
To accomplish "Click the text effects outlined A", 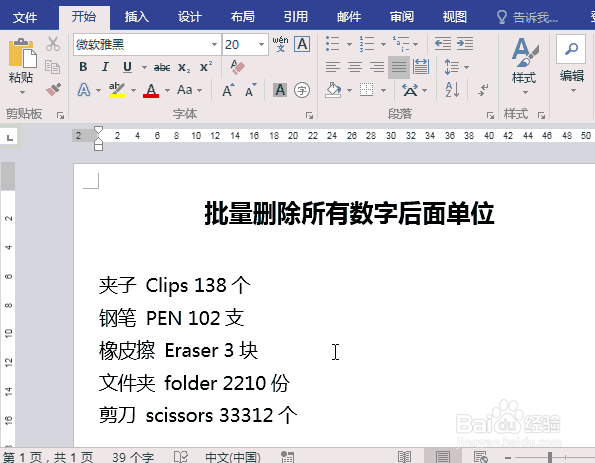I will [84, 90].
